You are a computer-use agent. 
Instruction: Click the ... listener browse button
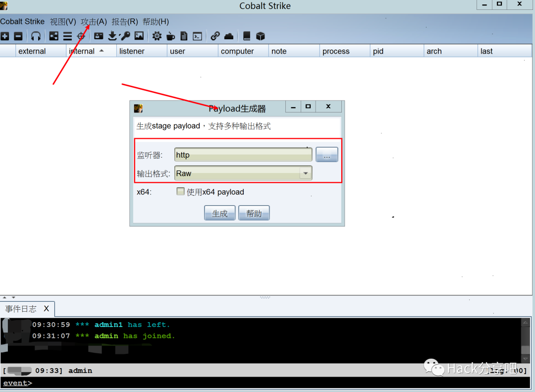[x=327, y=154]
